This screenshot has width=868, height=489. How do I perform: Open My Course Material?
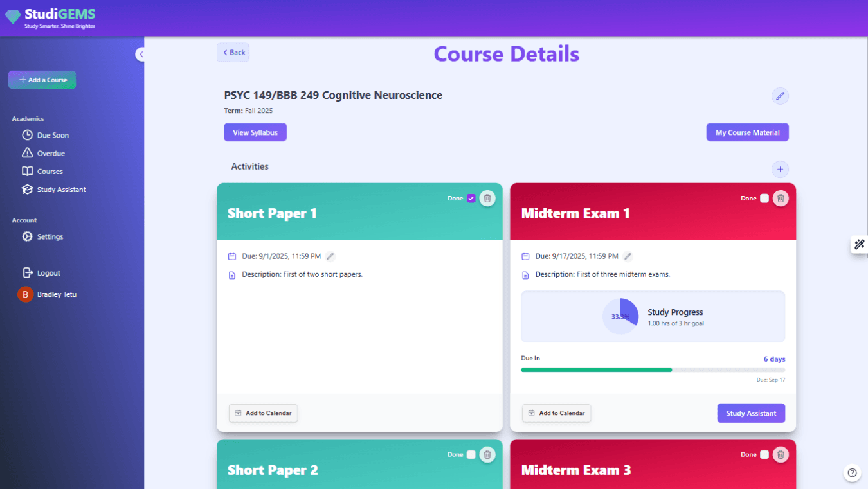[747, 132]
